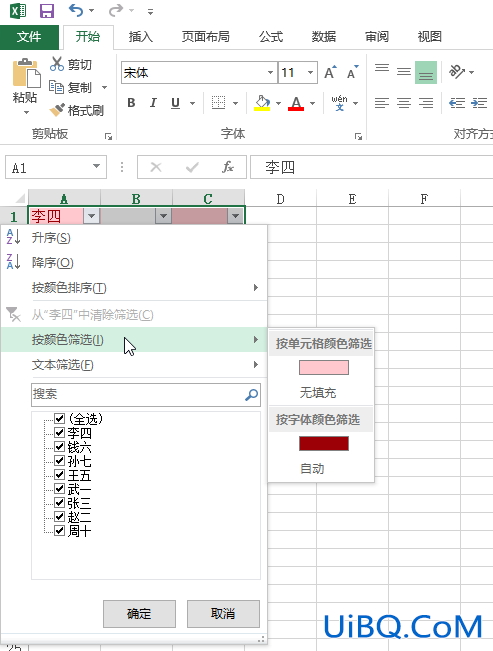Align text to top of cell
Screen dimensions: 493x651
pyautogui.click(x=382, y=68)
